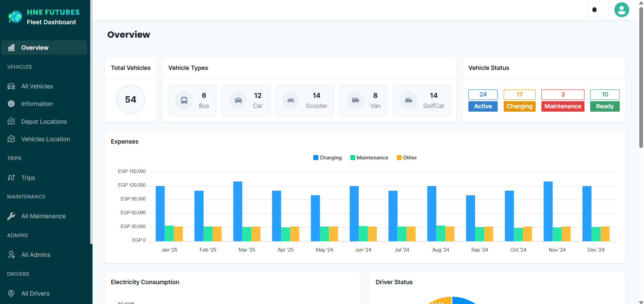
Task: Open Depot Locations via its map-pin icon
Action: tap(11, 121)
